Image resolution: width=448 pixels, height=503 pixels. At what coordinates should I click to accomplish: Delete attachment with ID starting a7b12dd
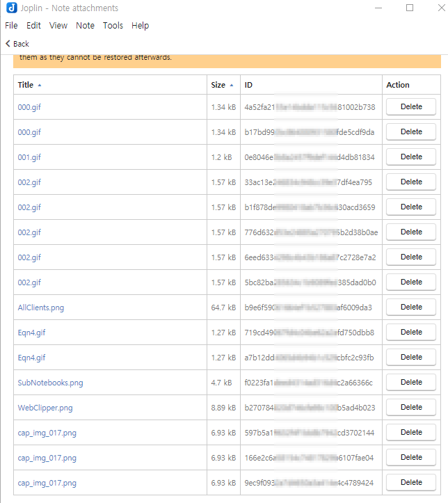coord(411,357)
